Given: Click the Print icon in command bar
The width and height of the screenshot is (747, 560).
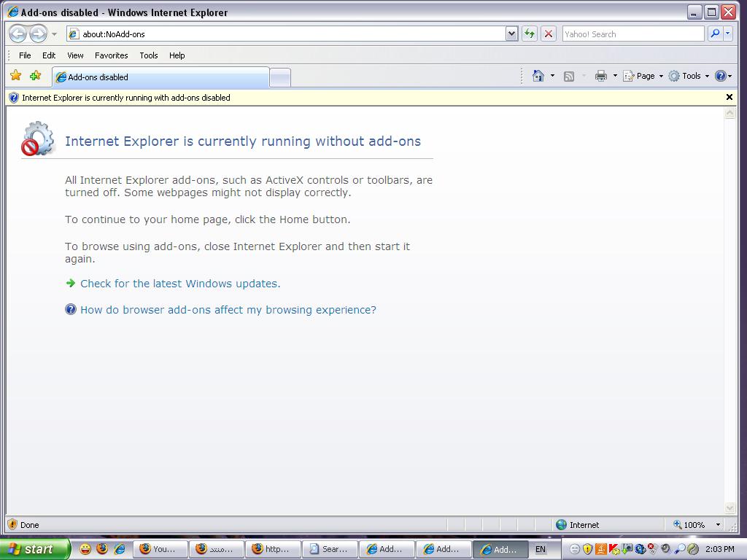Looking at the screenshot, I should (600, 76).
